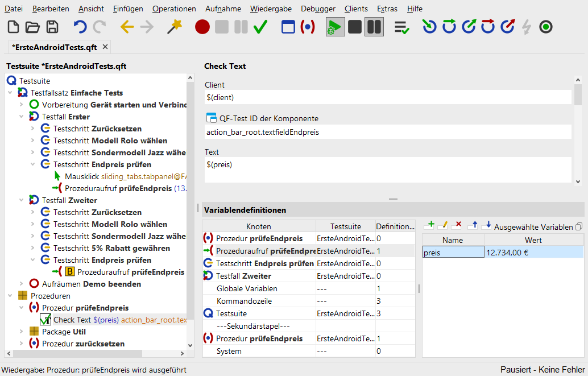Toggle the pause button in the toolbar
The width and height of the screenshot is (588, 376).
coord(374,27)
